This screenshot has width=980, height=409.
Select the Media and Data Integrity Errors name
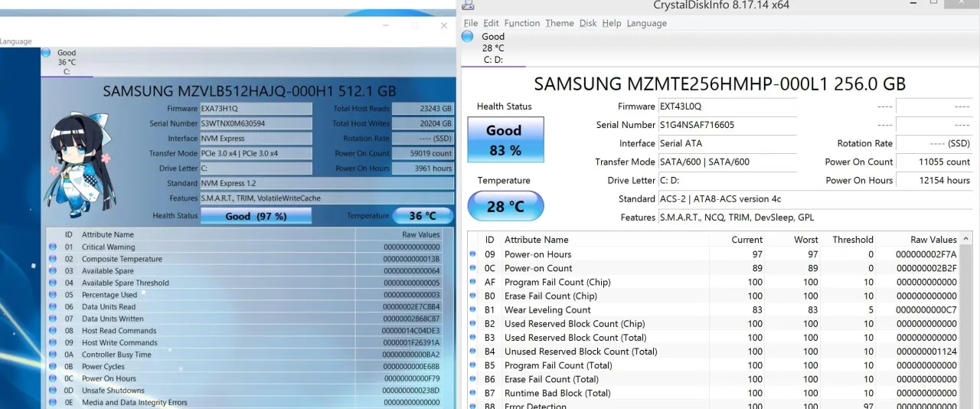(135, 402)
